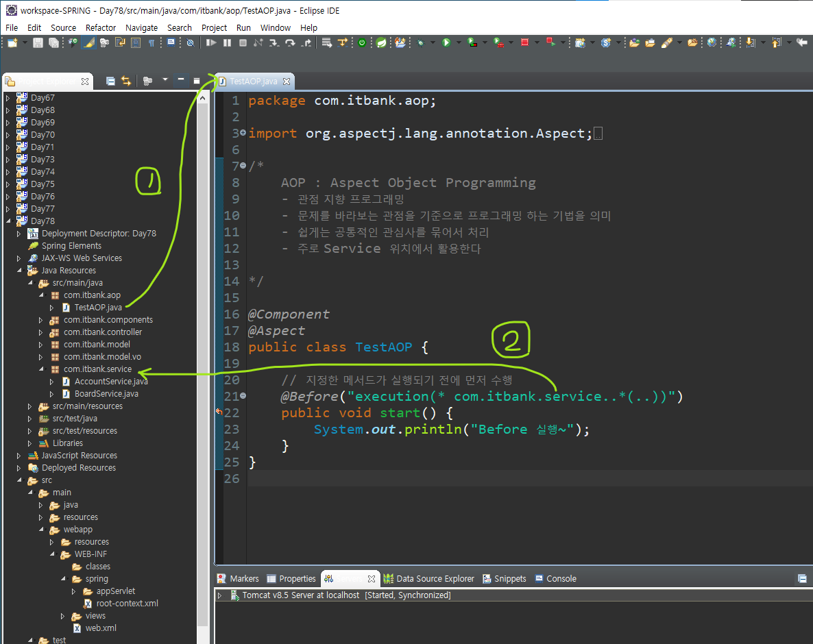Collapse the Java Resources node
Viewport: 813px width, 644px height.
pyautogui.click(x=19, y=271)
